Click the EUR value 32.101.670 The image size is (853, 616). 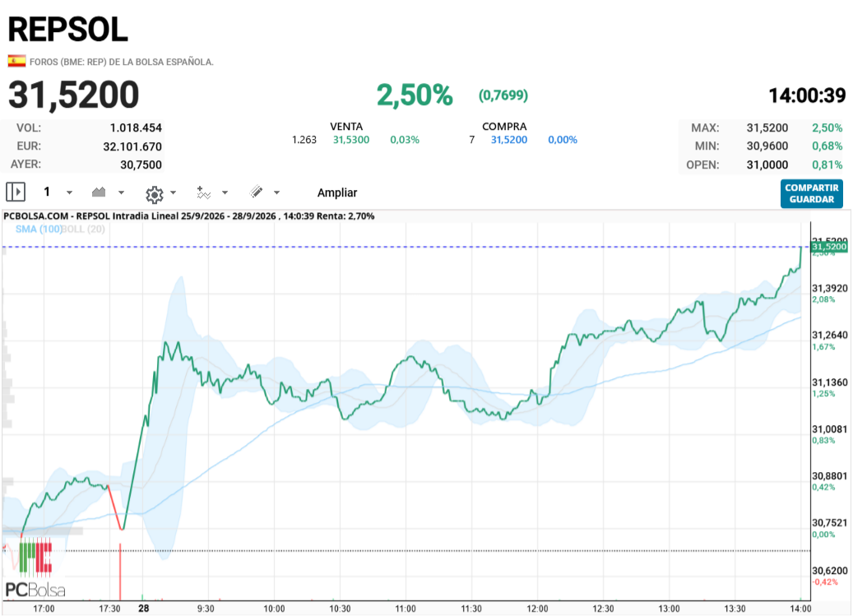click(x=132, y=146)
